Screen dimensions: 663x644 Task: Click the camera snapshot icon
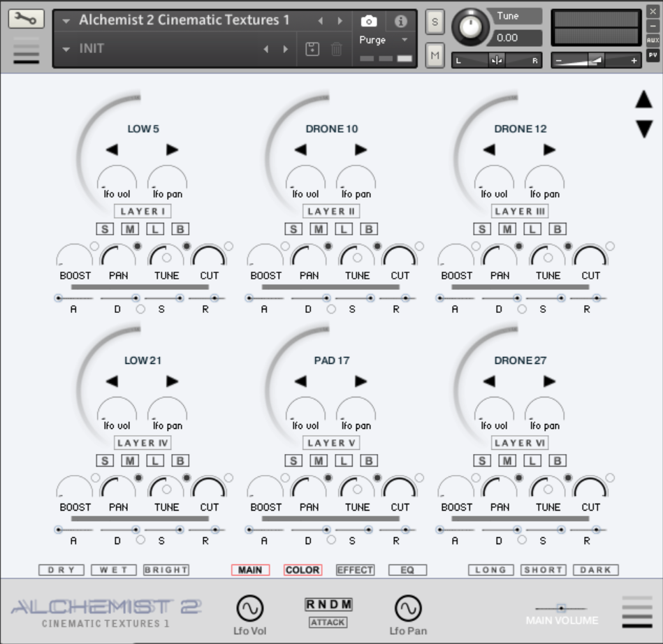368,21
